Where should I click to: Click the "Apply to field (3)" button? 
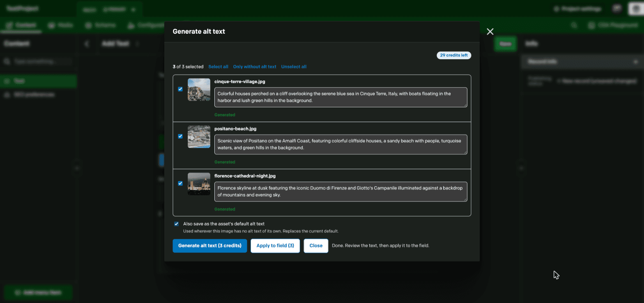tap(275, 246)
